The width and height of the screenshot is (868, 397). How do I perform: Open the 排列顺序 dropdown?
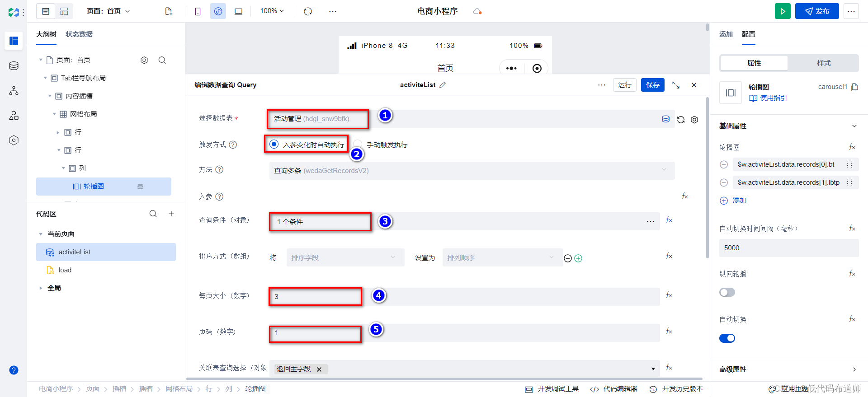tap(502, 257)
